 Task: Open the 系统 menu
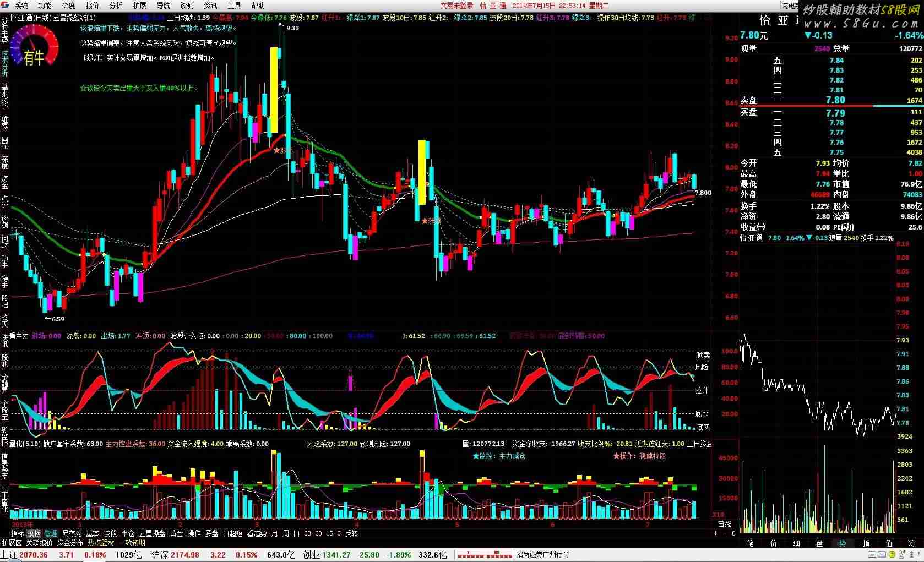pyautogui.click(x=21, y=6)
